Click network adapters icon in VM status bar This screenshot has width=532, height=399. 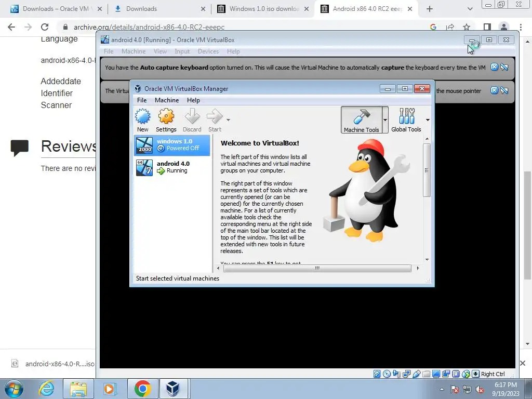click(406, 374)
